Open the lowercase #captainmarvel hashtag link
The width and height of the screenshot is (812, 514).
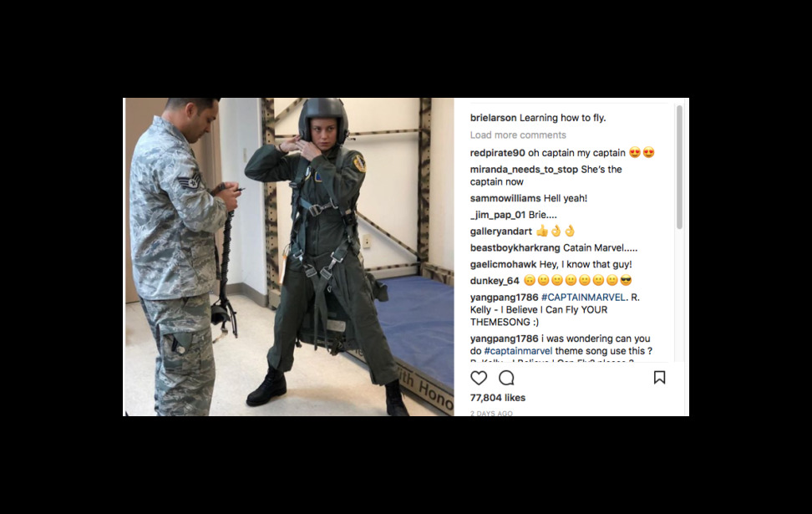[x=518, y=351]
